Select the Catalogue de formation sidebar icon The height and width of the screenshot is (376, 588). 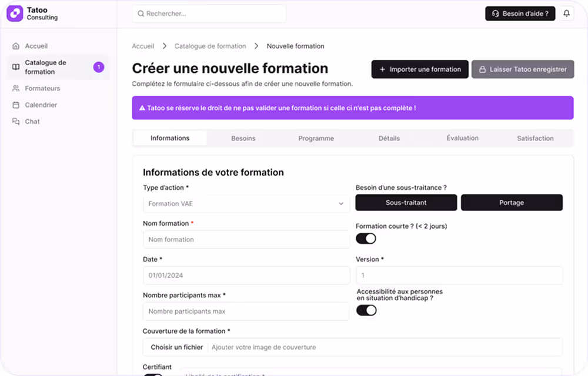point(16,66)
